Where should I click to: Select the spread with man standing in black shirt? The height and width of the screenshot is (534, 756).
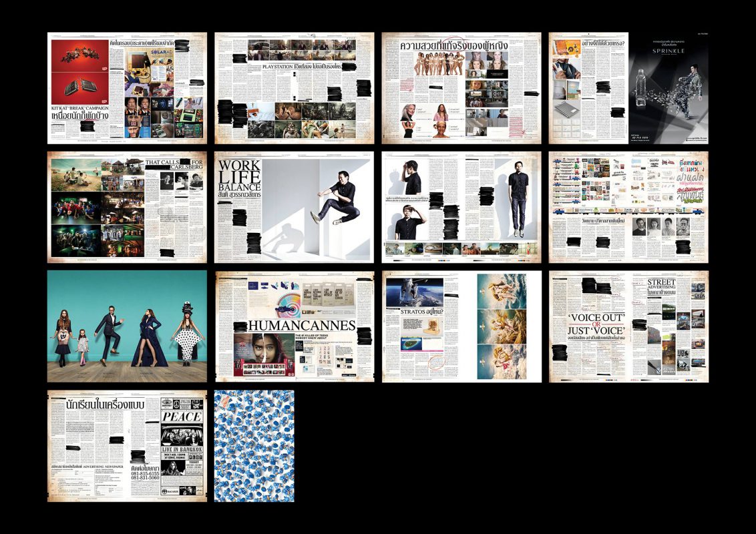click(461, 207)
